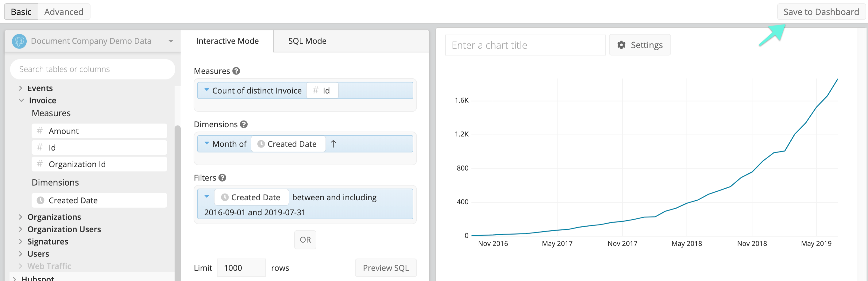Click the PostgreSQL data source icon
The height and width of the screenshot is (281, 868).
click(x=19, y=41)
